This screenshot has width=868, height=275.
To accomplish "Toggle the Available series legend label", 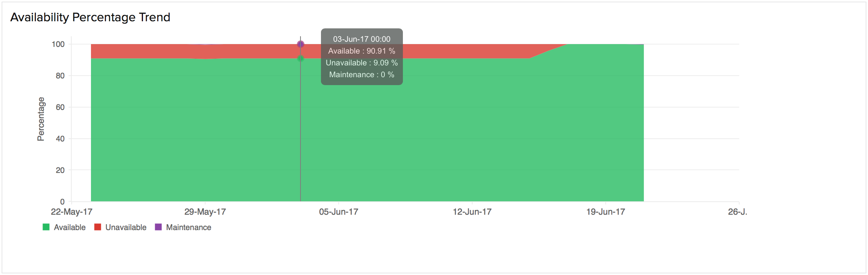I will (70, 227).
